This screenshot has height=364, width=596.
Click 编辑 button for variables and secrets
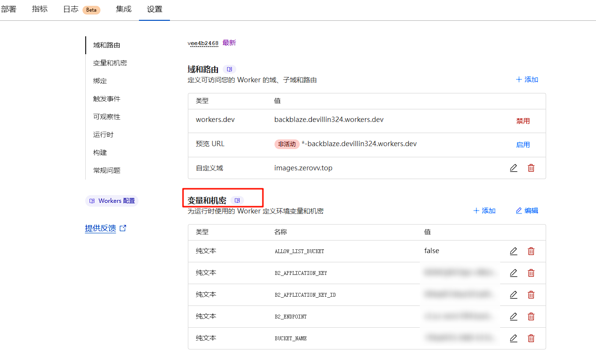pos(527,211)
